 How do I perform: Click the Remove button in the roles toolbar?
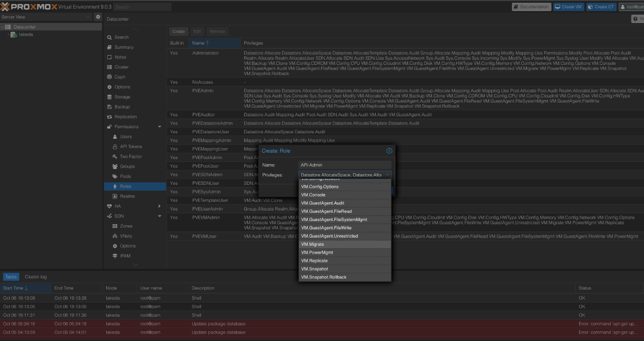[218, 32]
